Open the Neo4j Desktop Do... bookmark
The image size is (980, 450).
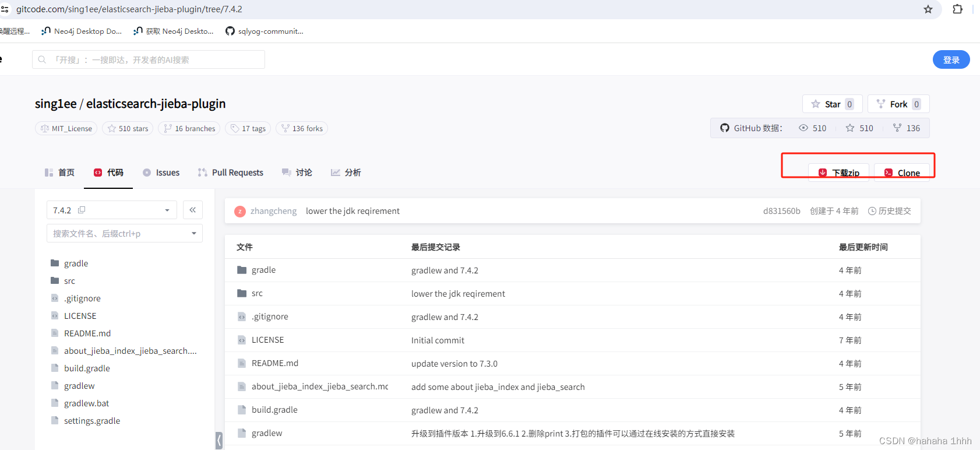click(x=82, y=31)
